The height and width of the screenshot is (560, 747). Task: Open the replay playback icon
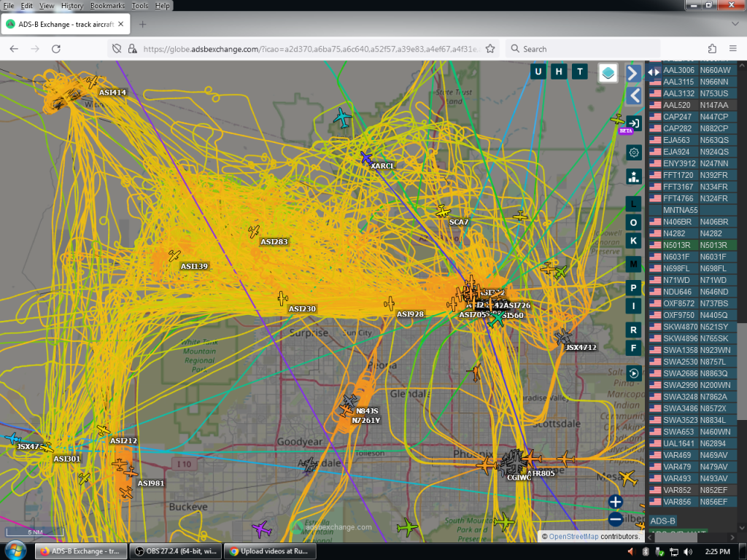(x=634, y=373)
